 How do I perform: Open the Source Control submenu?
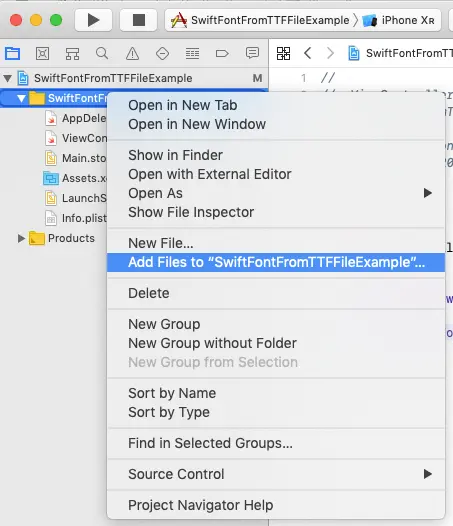(x=276, y=474)
